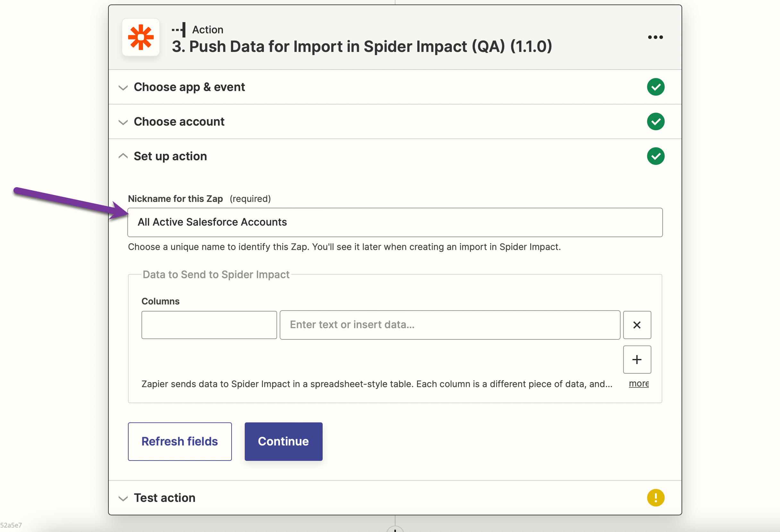Click the Zapier sends data description text
This screenshot has width=780, height=532.
click(x=377, y=384)
